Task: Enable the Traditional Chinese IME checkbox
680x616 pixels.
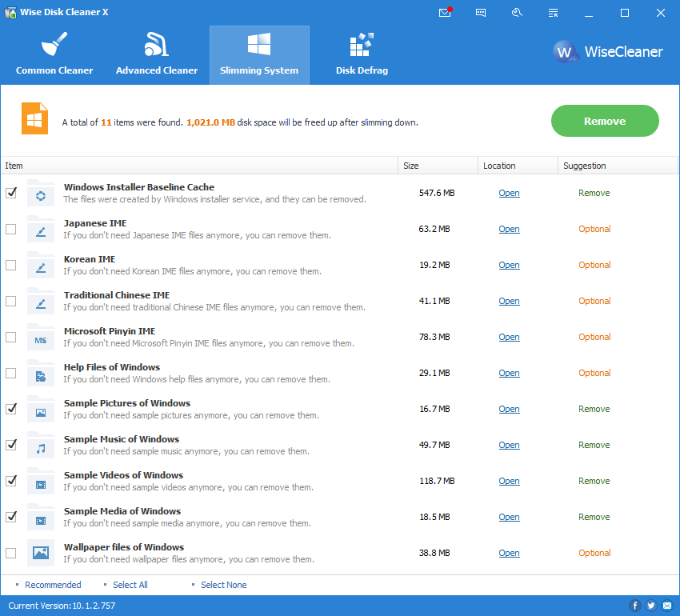Action: (11, 301)
